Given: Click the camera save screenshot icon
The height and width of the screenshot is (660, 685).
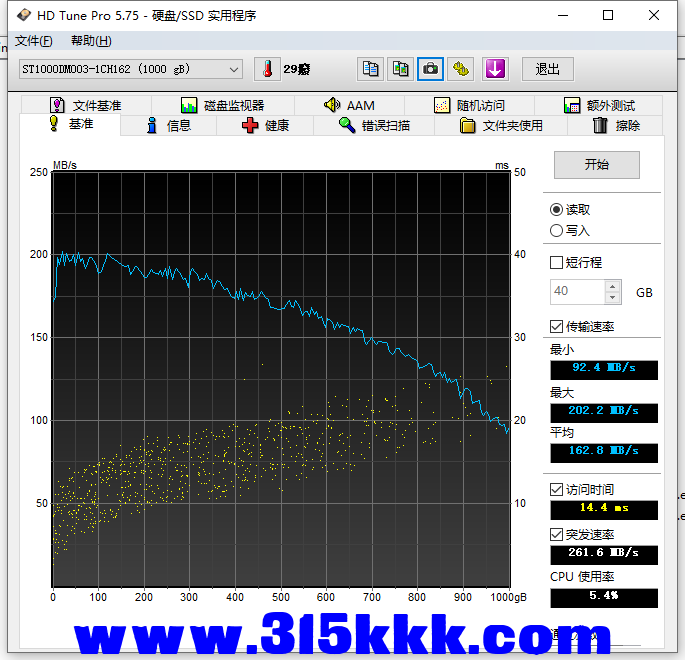Looking at the screenshot, I should 430,69.
